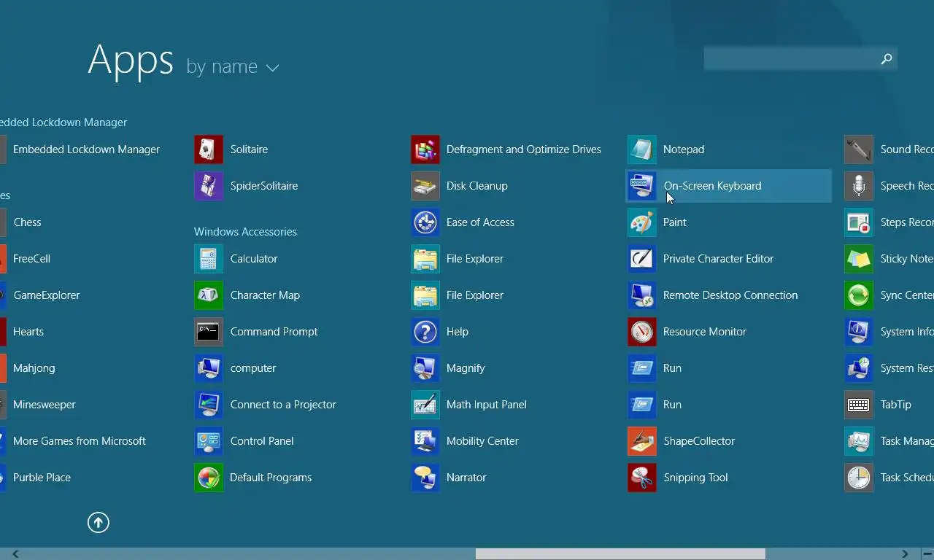Open TabTip keyboard icon
This screenshot has height=560, width=934.
[x=859, y=405]
